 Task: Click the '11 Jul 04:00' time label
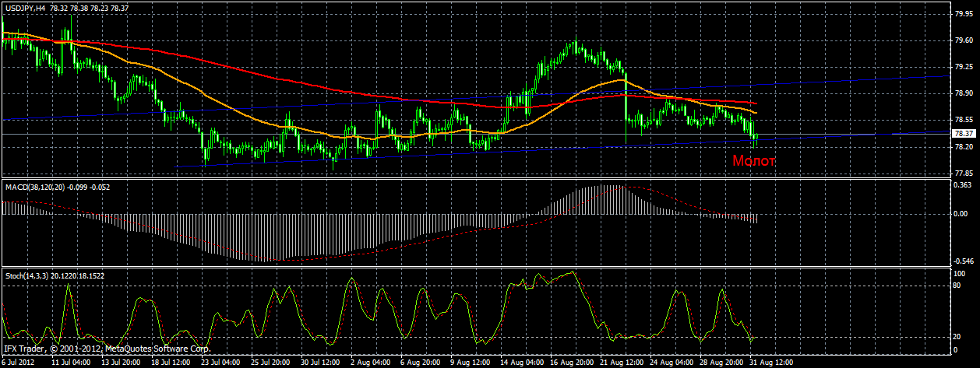coord(71,362)
